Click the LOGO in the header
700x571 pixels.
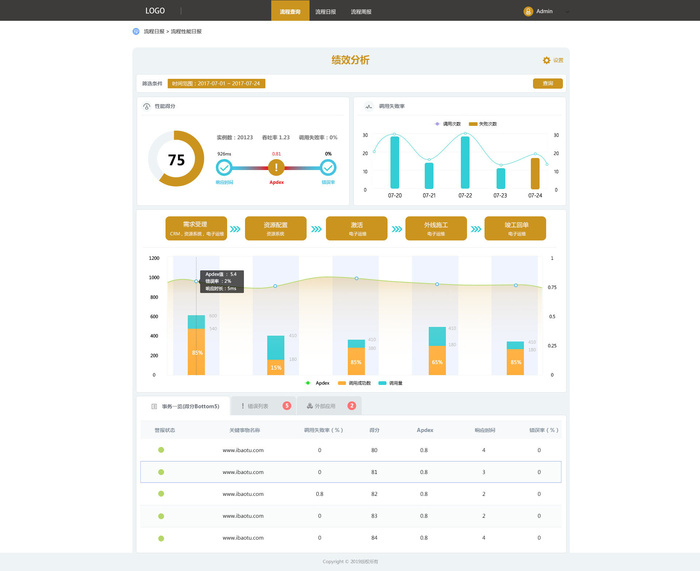pyautogui.click(x=155, y=11)
